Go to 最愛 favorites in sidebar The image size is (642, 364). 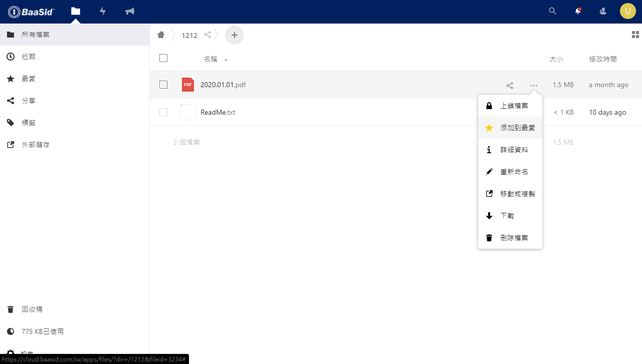[29, 79]
